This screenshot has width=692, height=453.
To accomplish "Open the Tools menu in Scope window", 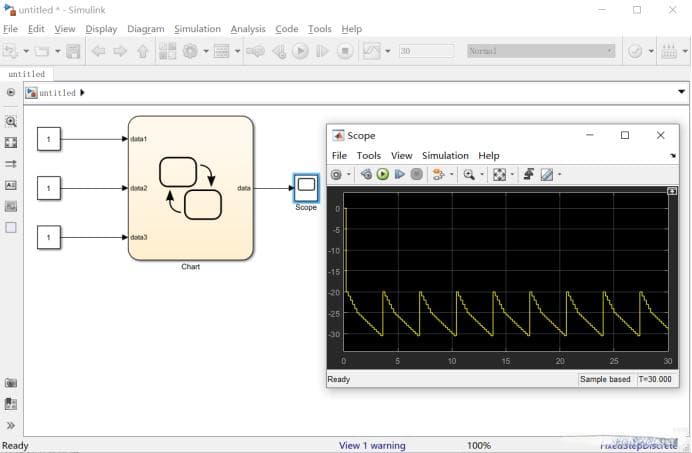I will [369, 155].
